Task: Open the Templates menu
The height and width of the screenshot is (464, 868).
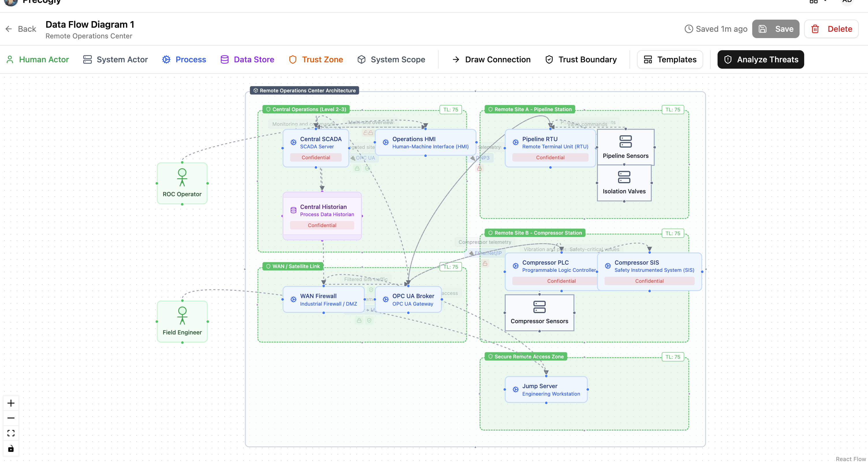Action: (x=670, y=60)
